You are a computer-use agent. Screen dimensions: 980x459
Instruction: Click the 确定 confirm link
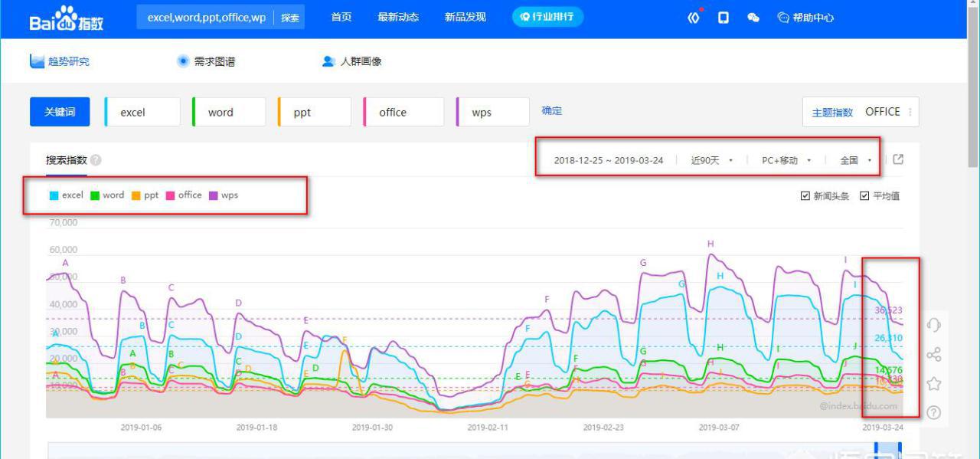pos(552,110)
